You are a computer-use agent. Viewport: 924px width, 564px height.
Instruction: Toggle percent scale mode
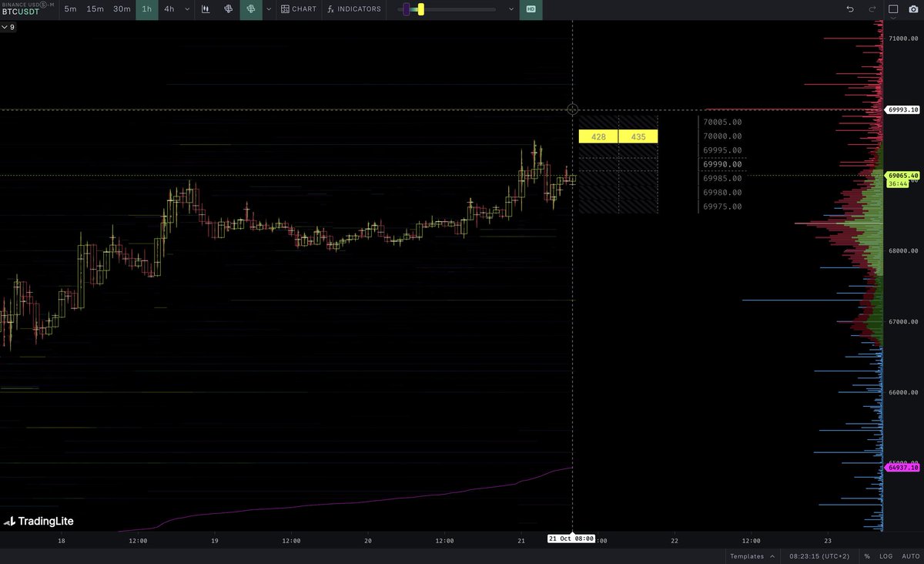[x=866, y=556]
